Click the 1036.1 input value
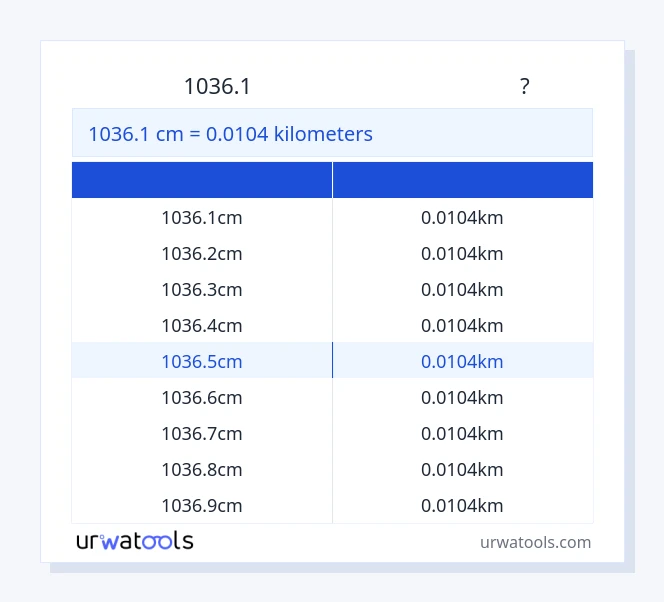Viewport: 664px width, 602px height. tap(217, 87)
